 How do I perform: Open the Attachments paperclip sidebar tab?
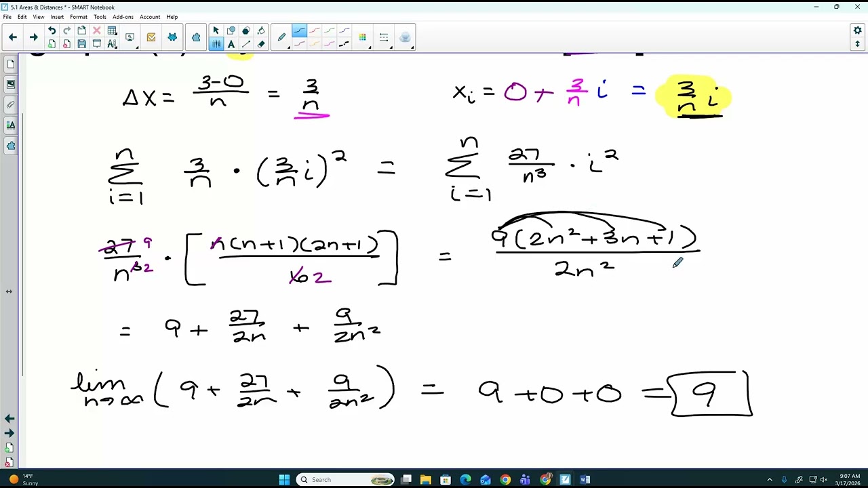point(10,105)
